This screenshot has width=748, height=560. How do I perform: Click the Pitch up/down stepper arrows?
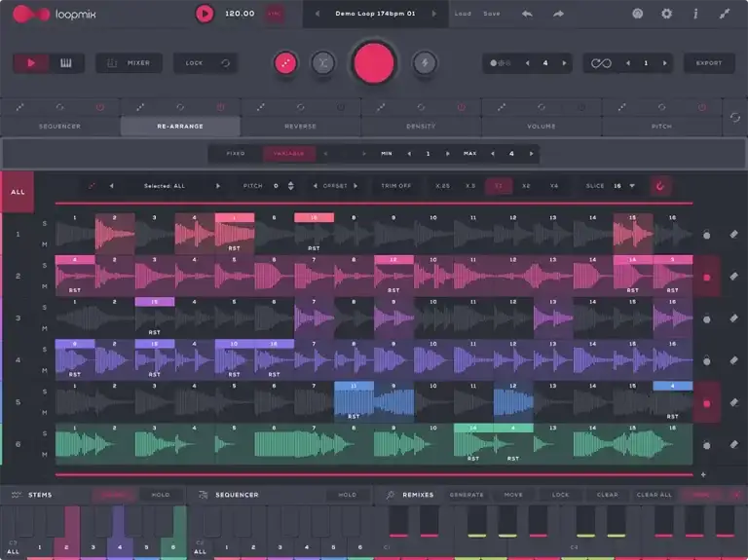(290, 186)
